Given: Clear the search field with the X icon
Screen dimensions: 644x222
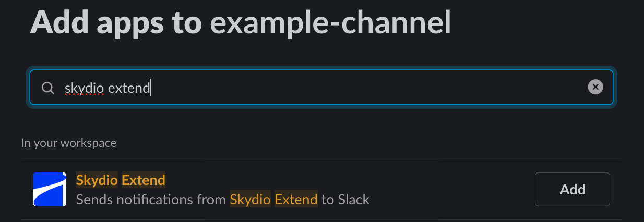Looking at the screenshot, I should pyautogui.click(x=595, y=87).
